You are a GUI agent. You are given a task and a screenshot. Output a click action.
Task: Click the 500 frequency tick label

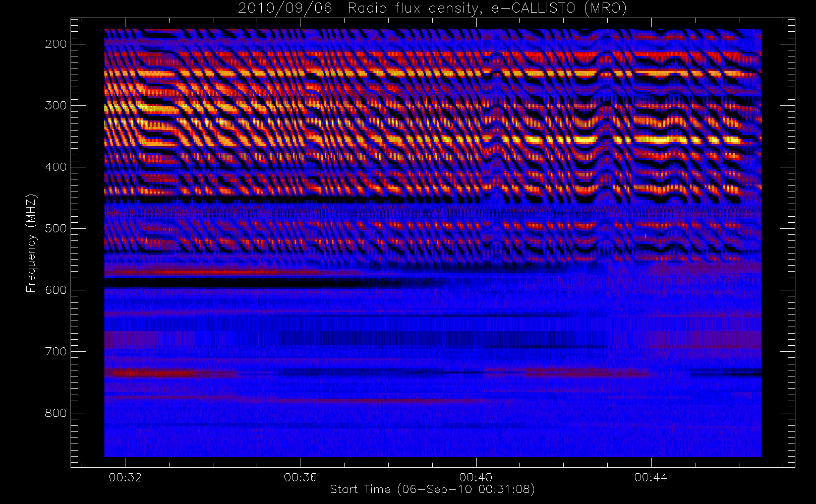pos(56,228)
